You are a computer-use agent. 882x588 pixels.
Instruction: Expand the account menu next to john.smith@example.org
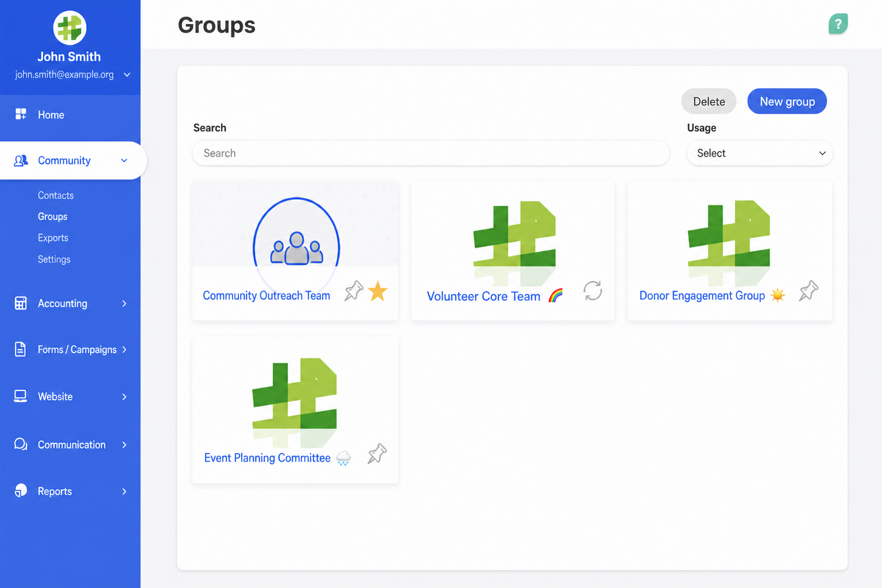[x=127, y=75]
